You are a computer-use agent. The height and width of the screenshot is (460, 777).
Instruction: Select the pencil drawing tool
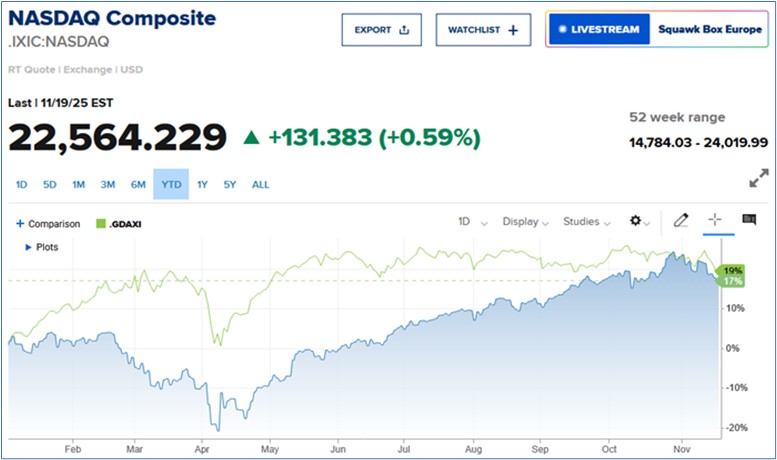[681, 221]
